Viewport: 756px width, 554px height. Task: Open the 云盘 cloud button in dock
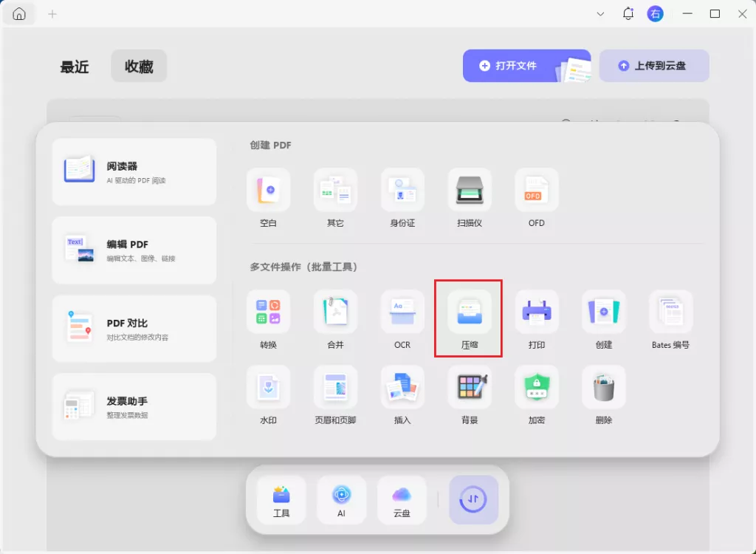402,499
